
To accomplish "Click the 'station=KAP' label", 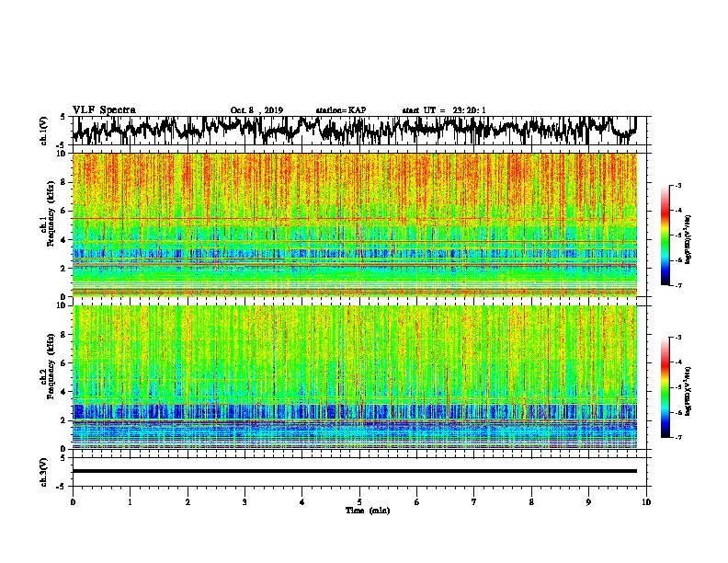I will click(x=341, y=110).
